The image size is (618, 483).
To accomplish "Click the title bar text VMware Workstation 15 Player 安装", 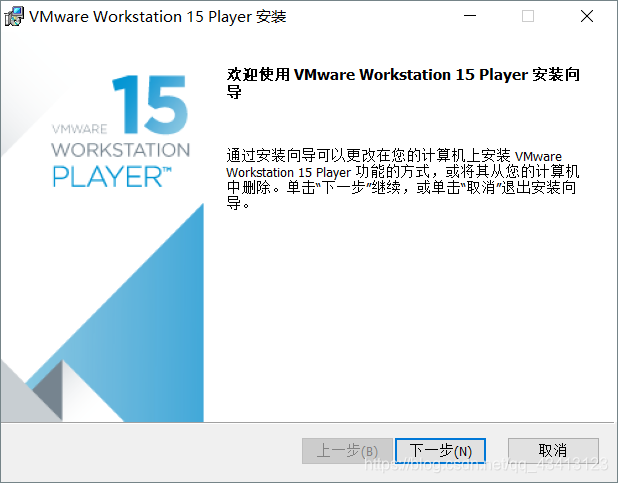I will click(x=158, y=17).
